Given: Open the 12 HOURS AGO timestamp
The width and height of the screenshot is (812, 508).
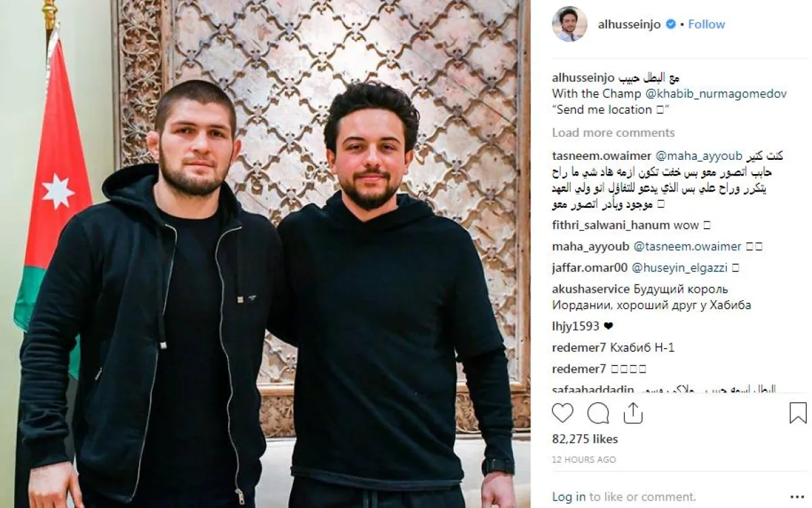Looking at the screenshot, I should point(584,460).
